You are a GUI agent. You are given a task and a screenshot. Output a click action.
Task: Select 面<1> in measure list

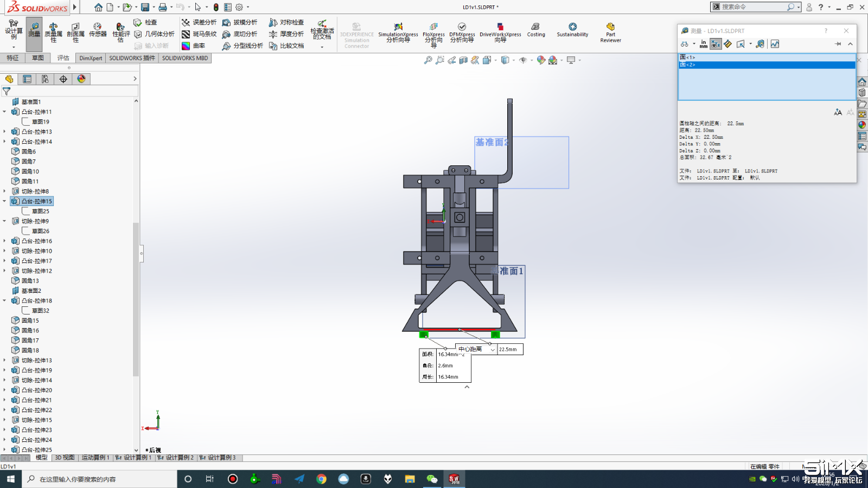coord(767,57)
